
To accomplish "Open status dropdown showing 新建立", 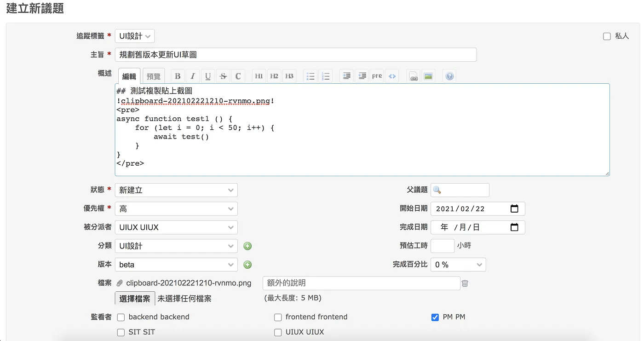I will 176,190.
